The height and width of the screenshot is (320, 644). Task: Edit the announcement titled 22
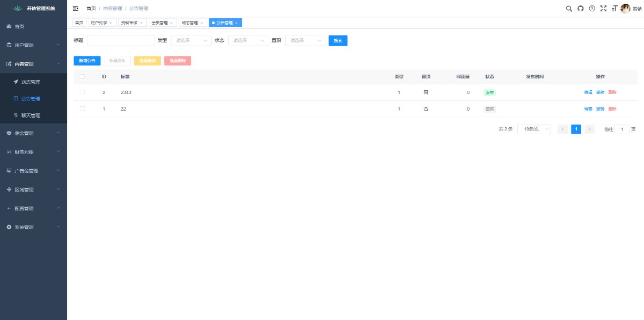[588, 108]
